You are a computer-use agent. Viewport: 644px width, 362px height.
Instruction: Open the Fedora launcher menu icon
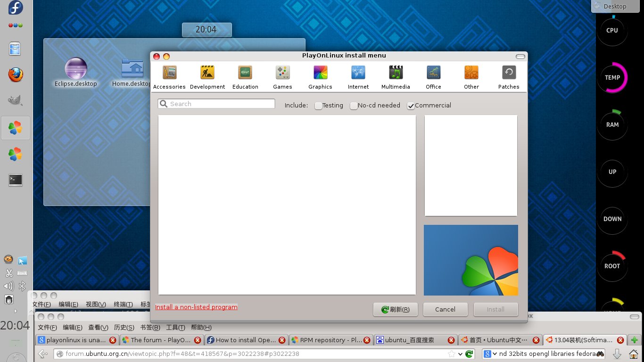[16, 8]
